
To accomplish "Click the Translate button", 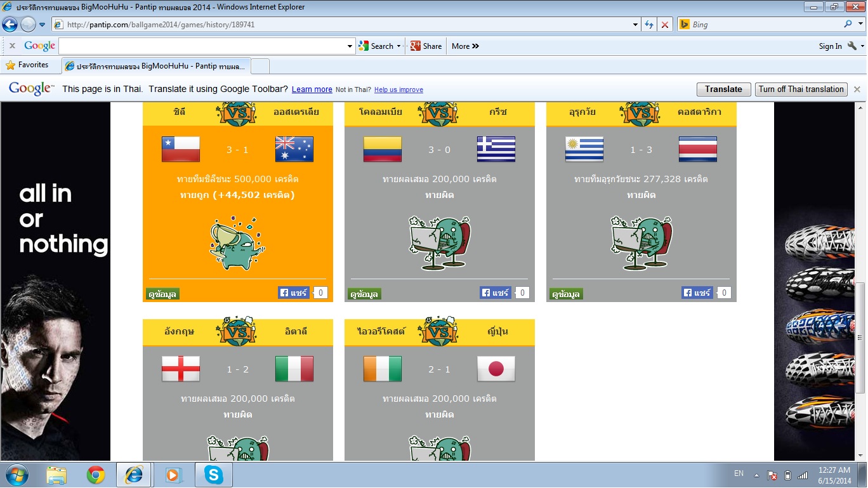I will pyautogui.click(x=723, y=89).
